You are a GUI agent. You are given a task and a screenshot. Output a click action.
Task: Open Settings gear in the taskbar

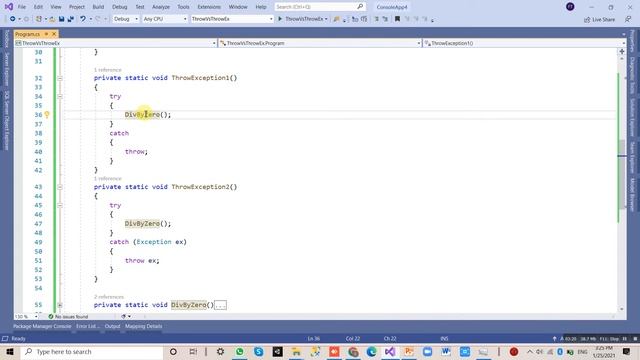(x=220, y=351)
